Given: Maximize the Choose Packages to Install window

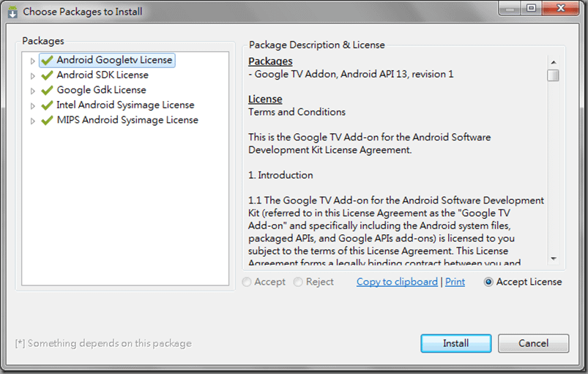Looking at the screenshot, I should pos(531,8).
